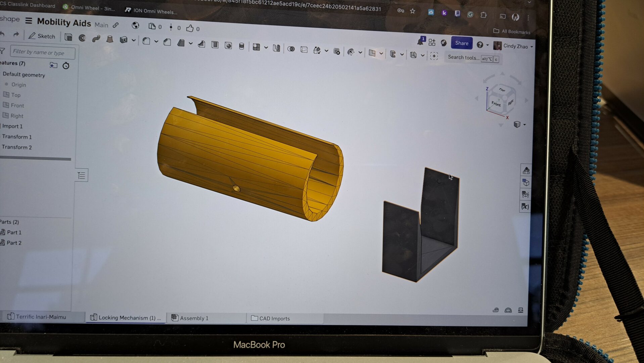Open the Appearances panel icon
The width and height of the screenshot is (644, 363).
(x=526, y=170)
